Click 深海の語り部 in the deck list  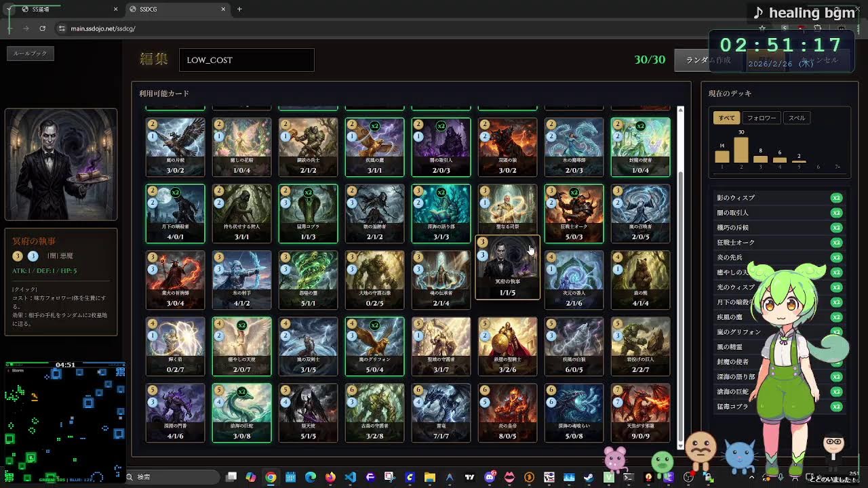[x=779, y=377]
